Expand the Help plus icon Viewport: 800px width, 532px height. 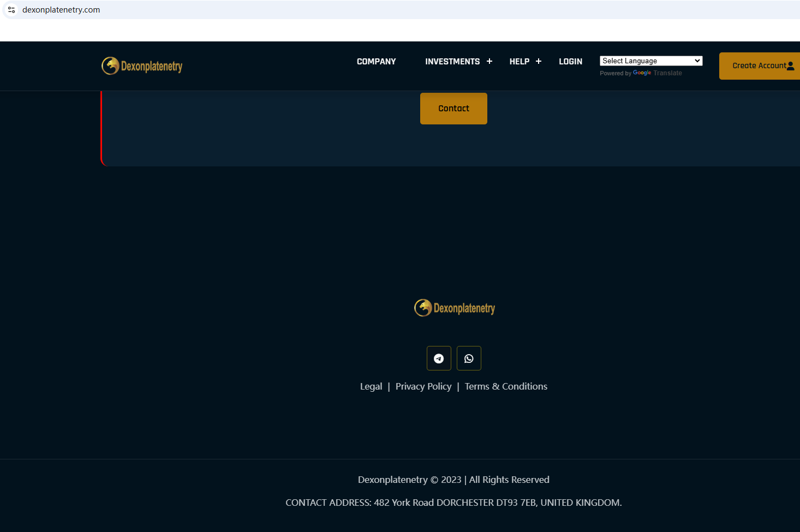[x=539, y=62]
